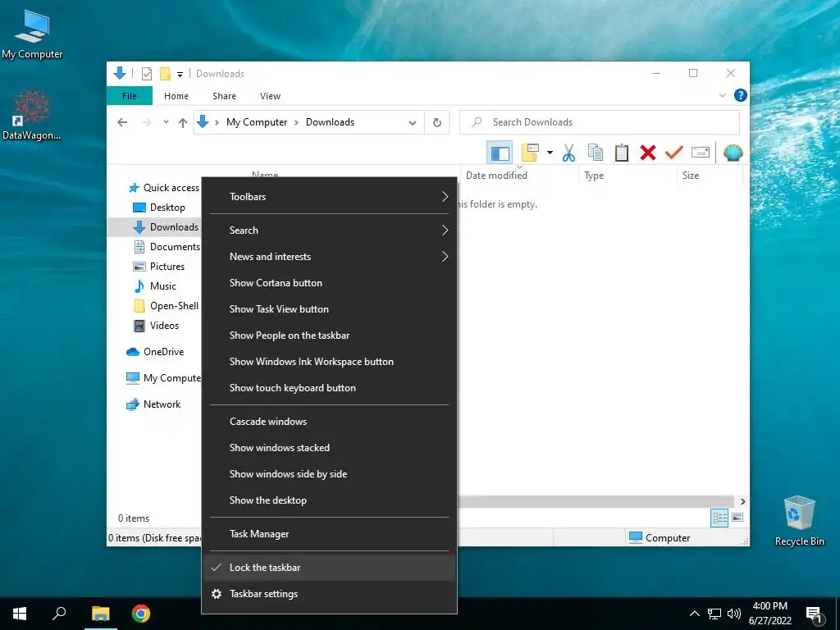This screenshot has width=840, height=630.
Task: Click the Paste clipboard icon
Action: click(x=622, y=153)
